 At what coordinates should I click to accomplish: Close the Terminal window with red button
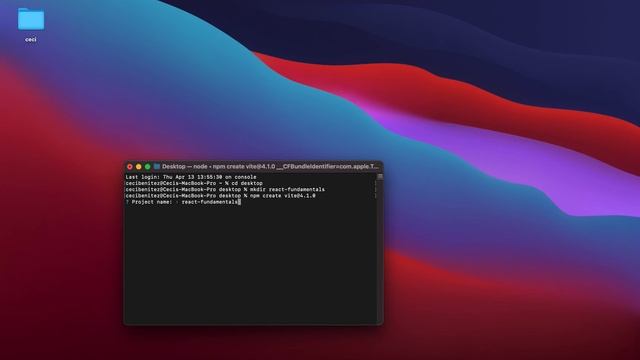click(x=130, y=167)
